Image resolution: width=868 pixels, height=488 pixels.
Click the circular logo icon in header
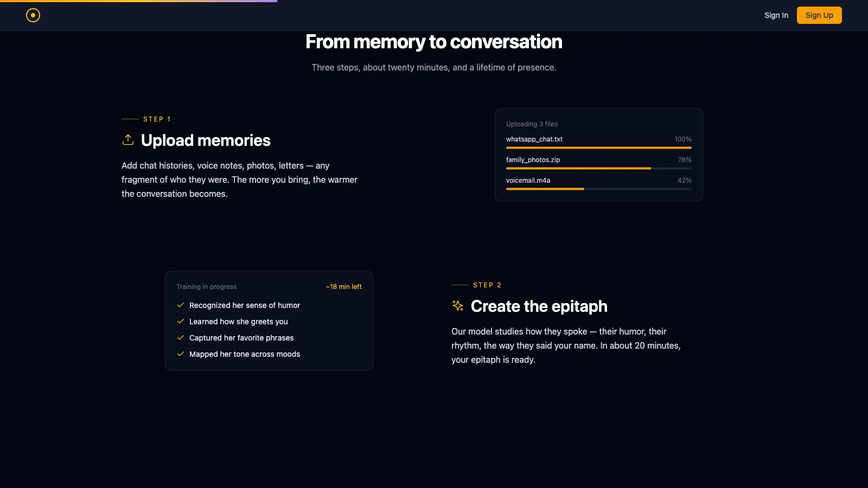(33, 15)
